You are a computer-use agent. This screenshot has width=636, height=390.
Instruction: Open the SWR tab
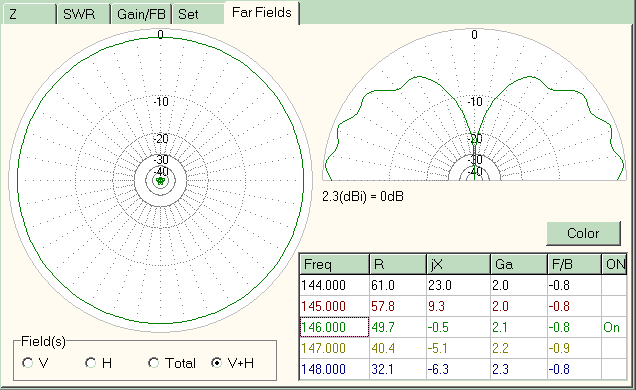pyautogui.click(x=84, y=14)
